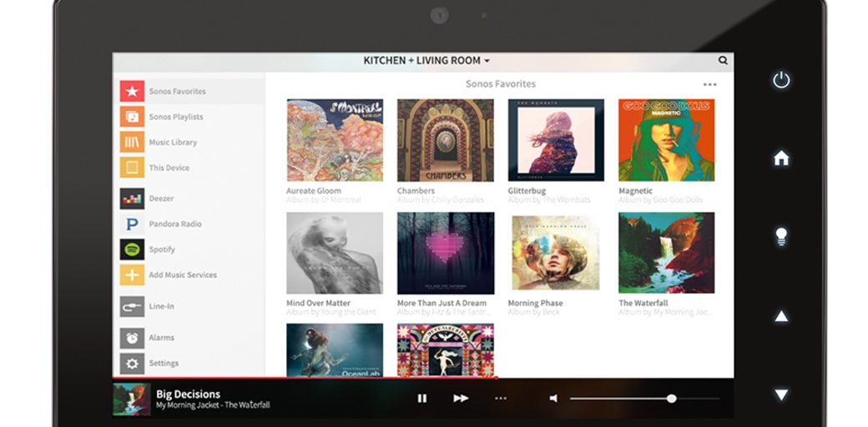Select This Device menu label
The width and height of the screenshot is (868, 427).
pos(169,168)
